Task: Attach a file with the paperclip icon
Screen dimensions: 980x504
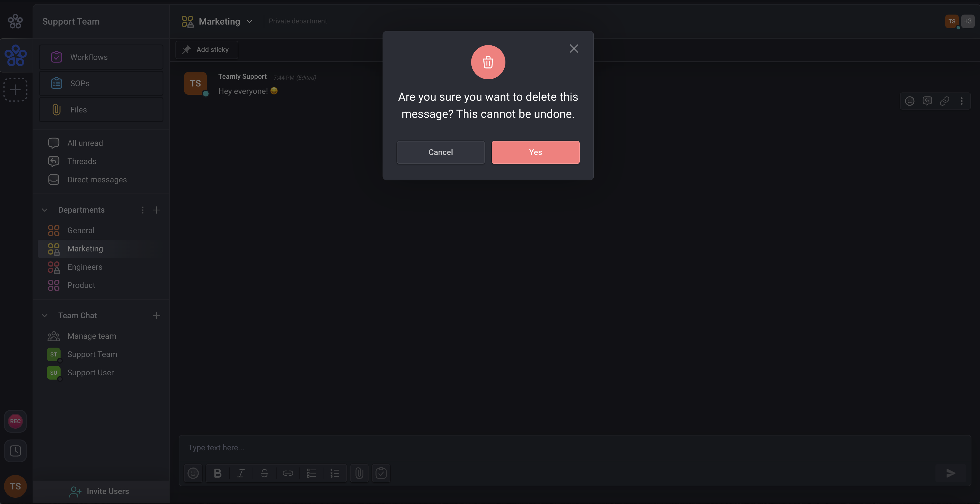Action: pyautogui.click(x=359, y=473)
